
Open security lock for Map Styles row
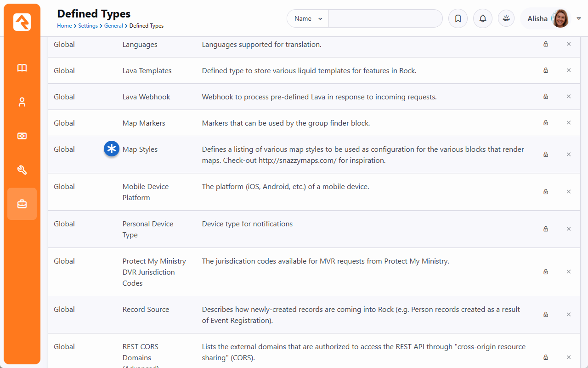coord(546,155)
